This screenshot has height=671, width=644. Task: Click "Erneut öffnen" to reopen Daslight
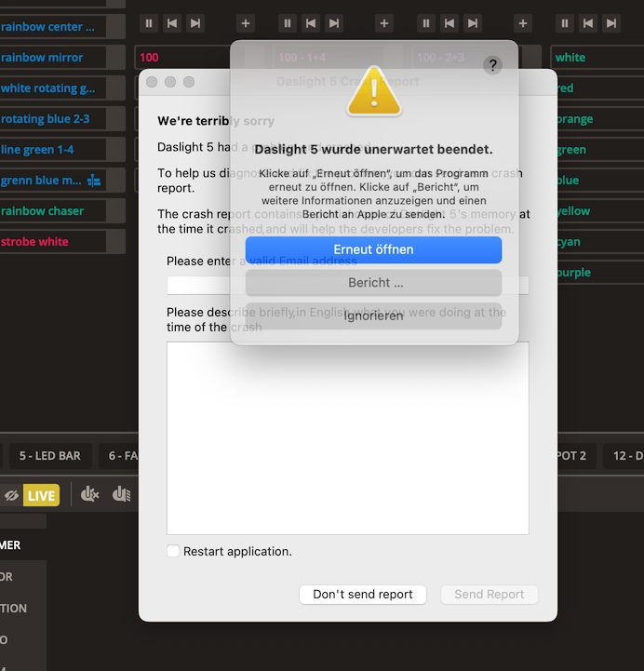point(373,250)
